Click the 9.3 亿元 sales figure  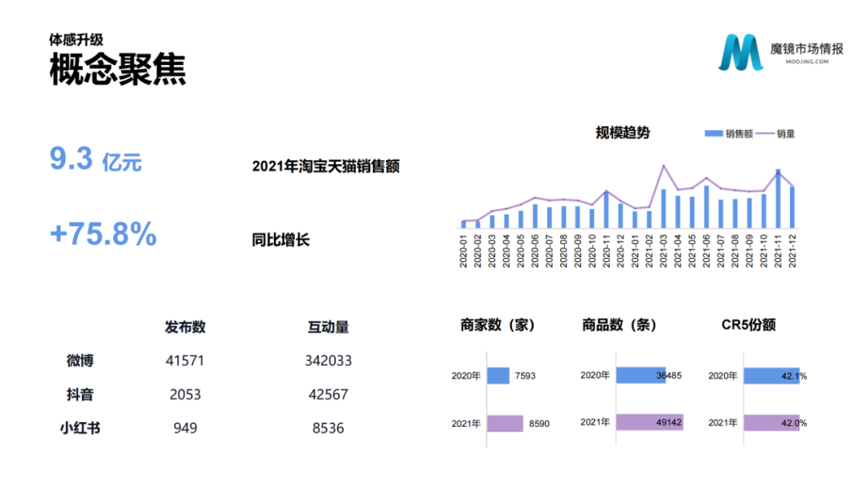coord(96,159)
